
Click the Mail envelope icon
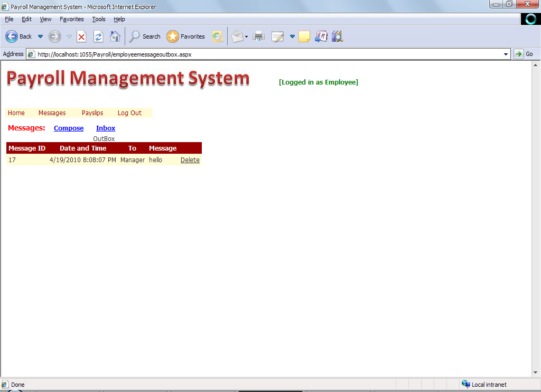[237, 36]
